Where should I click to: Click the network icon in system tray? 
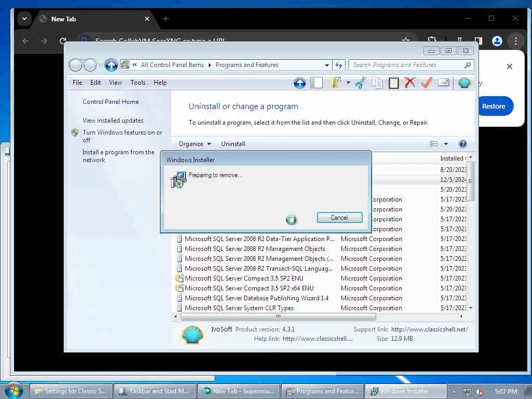(x=467, y=392)
